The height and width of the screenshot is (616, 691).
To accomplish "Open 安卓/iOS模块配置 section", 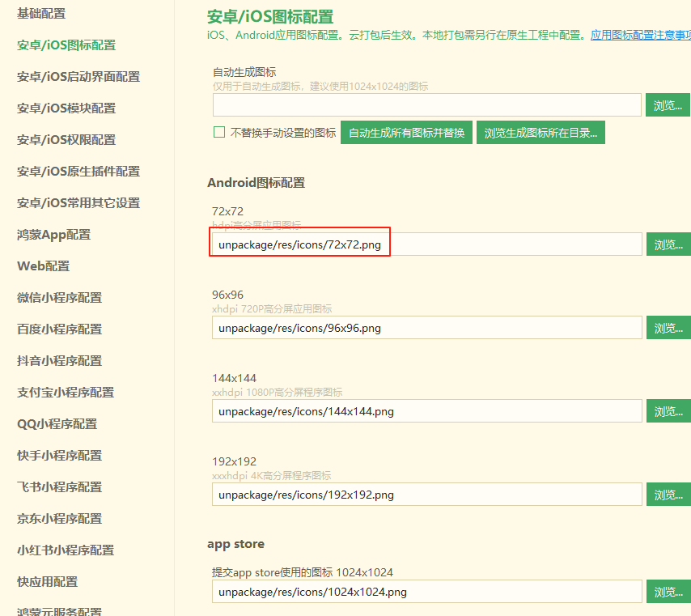I will pos(66,108).
